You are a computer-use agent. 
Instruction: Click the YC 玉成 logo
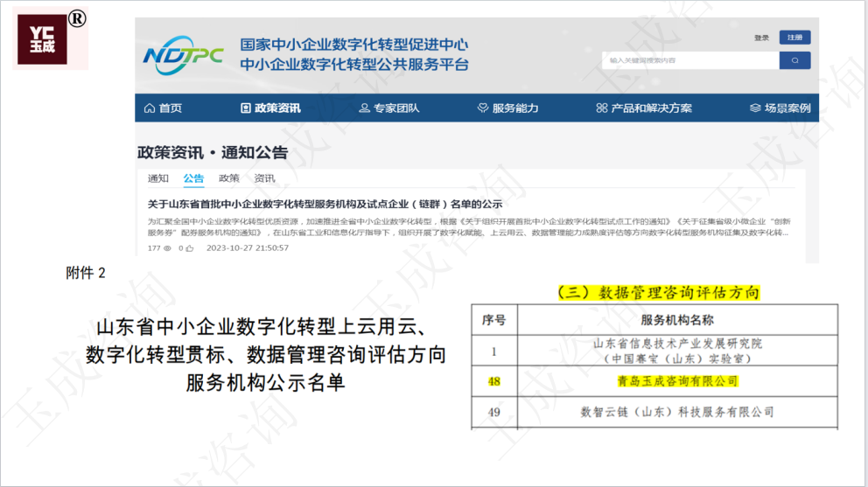coord(43,39)
